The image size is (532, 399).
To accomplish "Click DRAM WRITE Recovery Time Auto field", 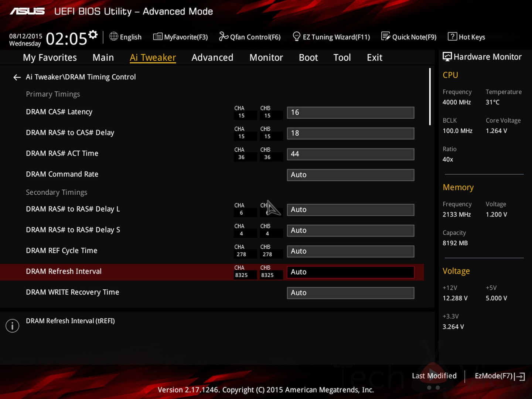I will click(x=351, y=293).
